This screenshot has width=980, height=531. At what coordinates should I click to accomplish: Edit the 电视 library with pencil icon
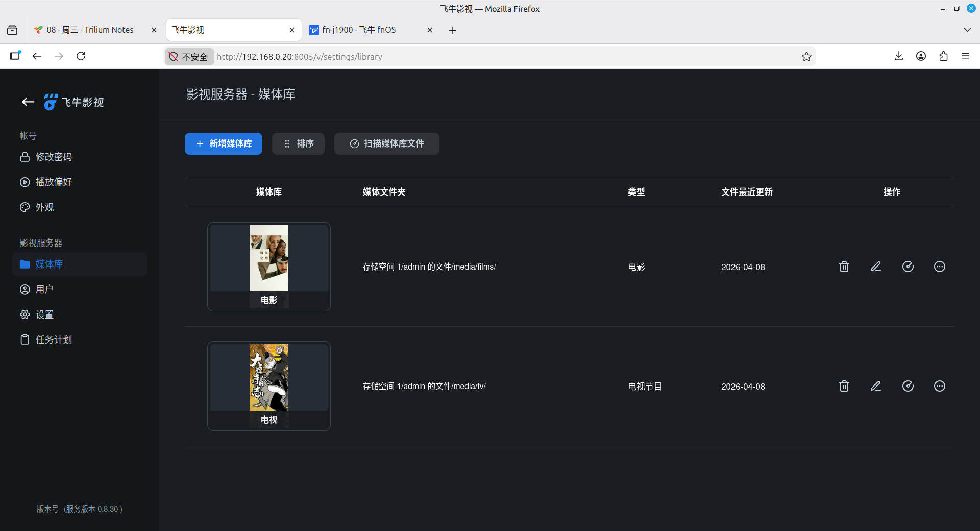coord(876,386)
